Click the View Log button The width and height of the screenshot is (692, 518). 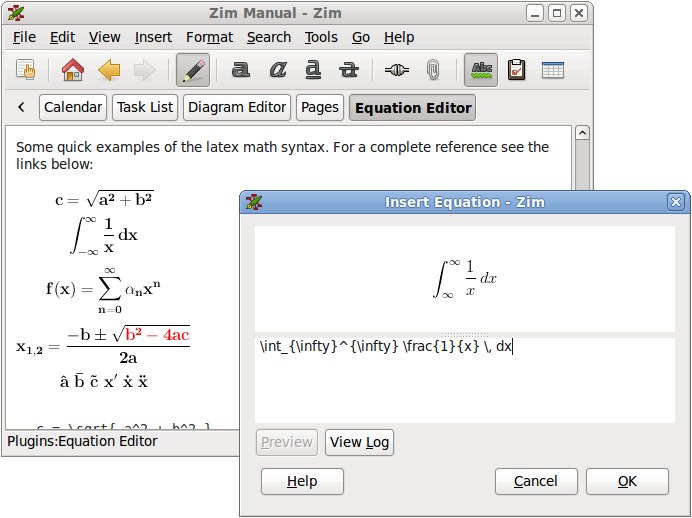coord(359,442)
